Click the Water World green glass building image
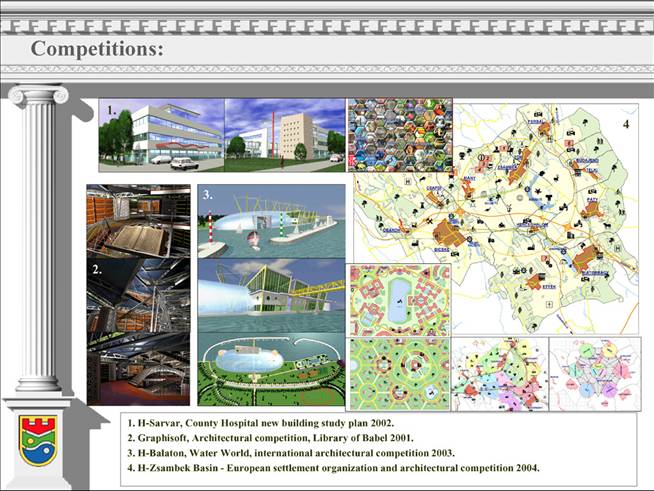The height and width of the screenshot is (491, 654). coord(271,295)
